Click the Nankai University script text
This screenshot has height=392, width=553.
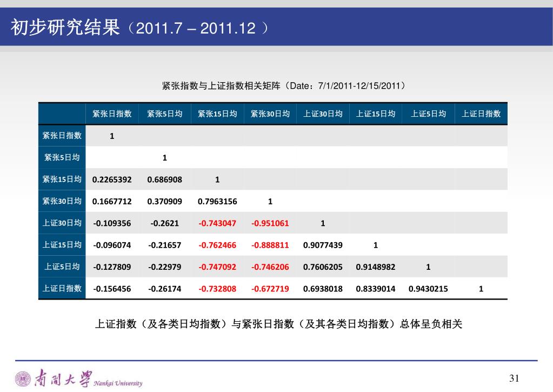tap(118, 383)
